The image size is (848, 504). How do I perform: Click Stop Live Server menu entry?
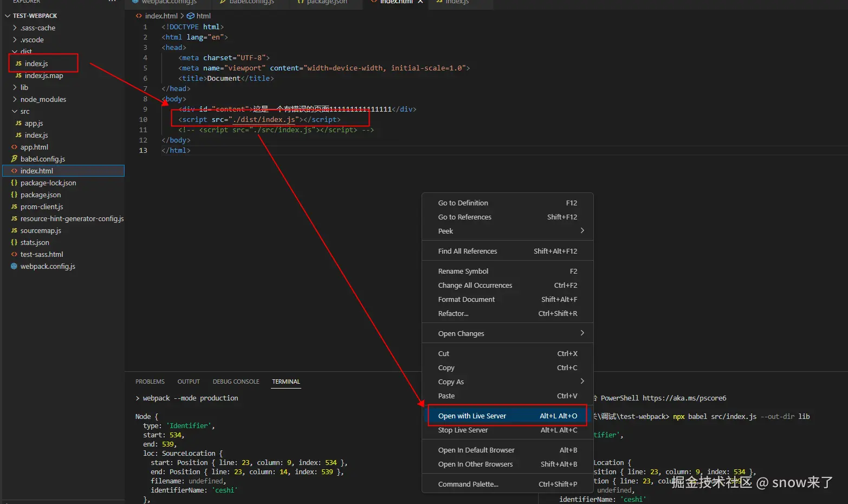[x=463, y=430]
